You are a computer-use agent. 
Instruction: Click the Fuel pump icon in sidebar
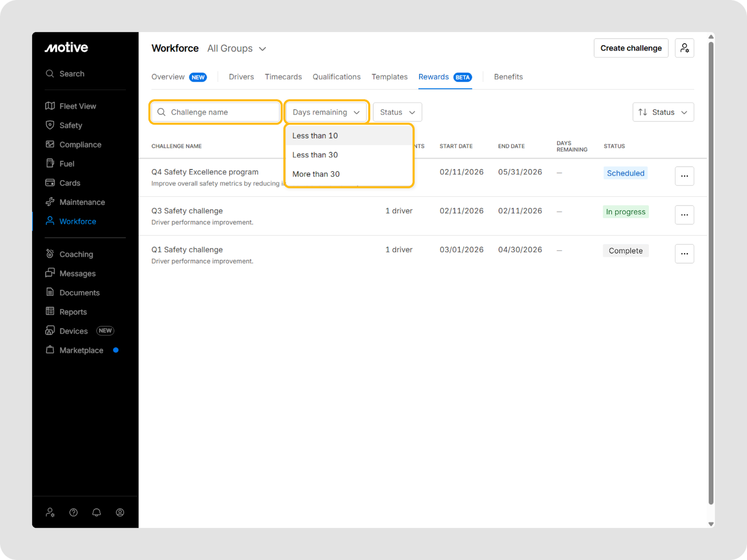click(x=50, y=163)
